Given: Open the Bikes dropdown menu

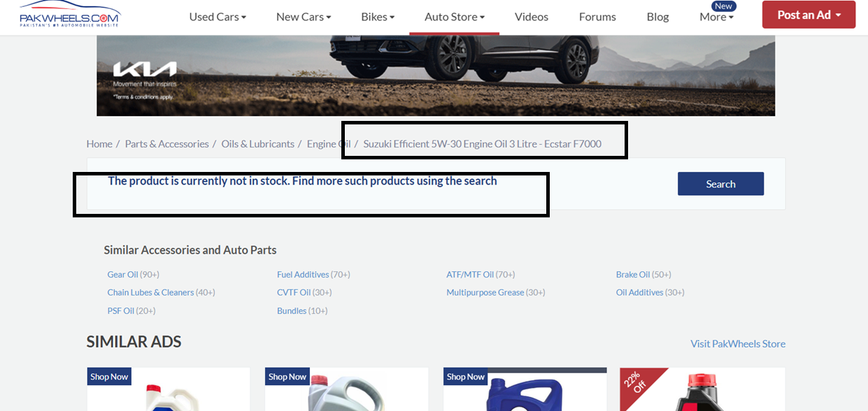Looking at the screenshot, I should tap(378, 17).
